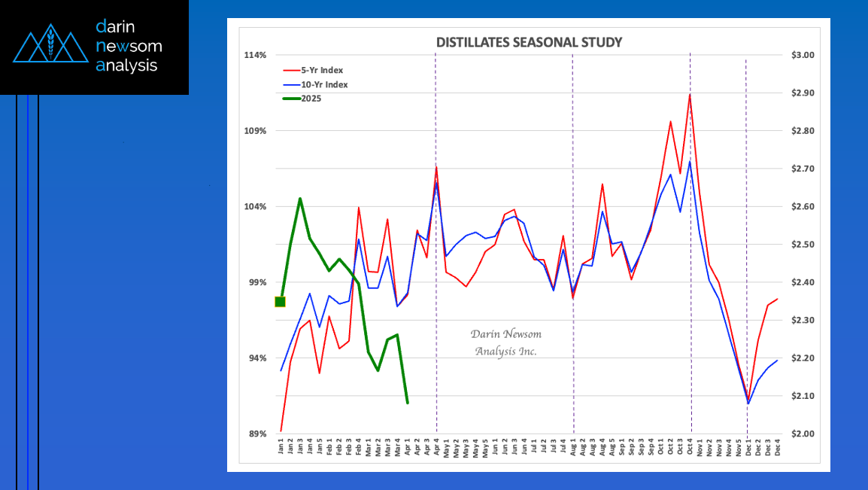Select the 5-Yr Index legend label
Viewport: 868px width, 490px height.
(x=321, y=70)
